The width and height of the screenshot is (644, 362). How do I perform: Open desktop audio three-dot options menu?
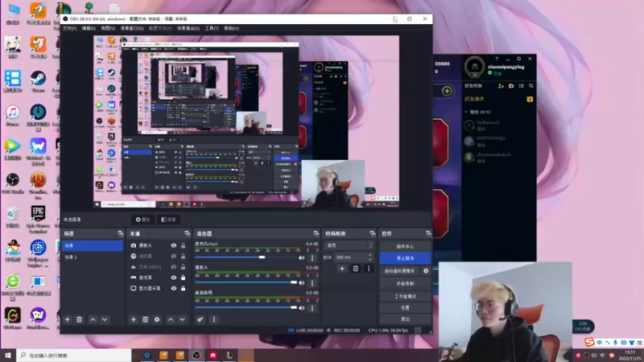pyautogui.click(x=312, y=308)
